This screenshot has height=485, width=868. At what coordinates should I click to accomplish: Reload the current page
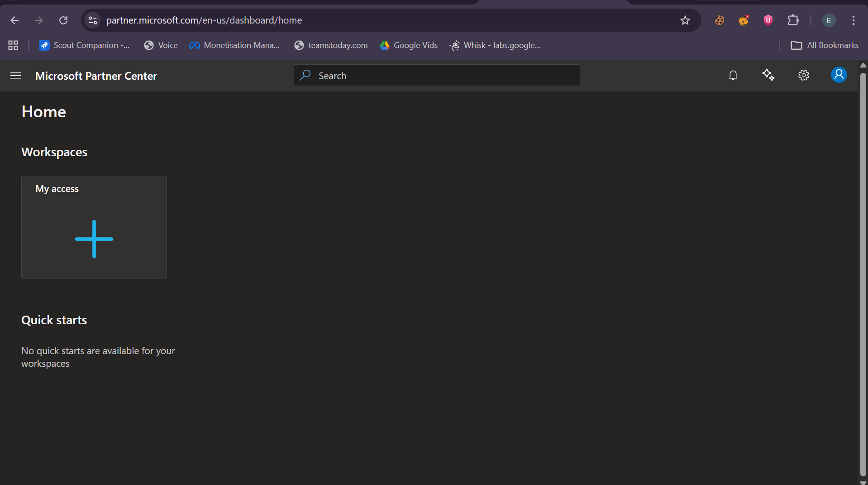coord(63,20)
